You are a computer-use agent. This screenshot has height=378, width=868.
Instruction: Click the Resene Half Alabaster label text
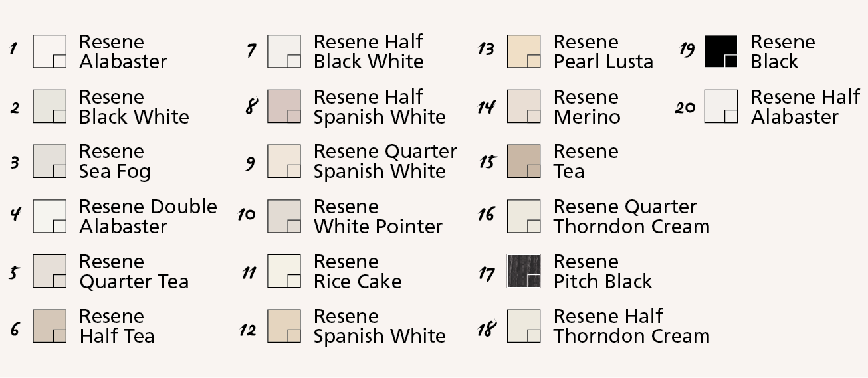tap(805, 107)
